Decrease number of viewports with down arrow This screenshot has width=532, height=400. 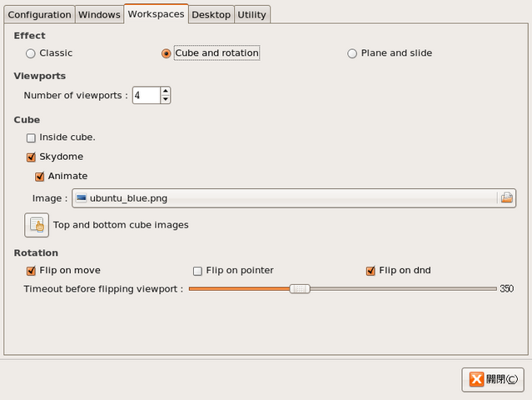165,99
